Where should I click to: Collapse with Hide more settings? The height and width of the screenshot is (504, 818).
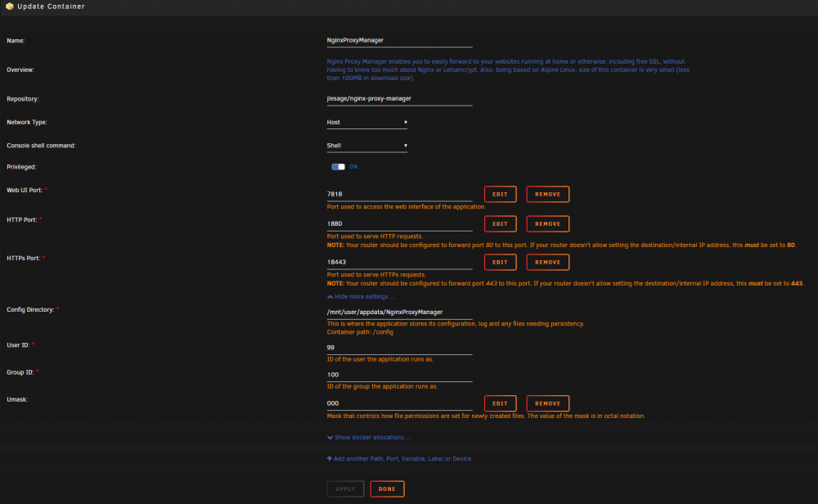click(361, 296)
